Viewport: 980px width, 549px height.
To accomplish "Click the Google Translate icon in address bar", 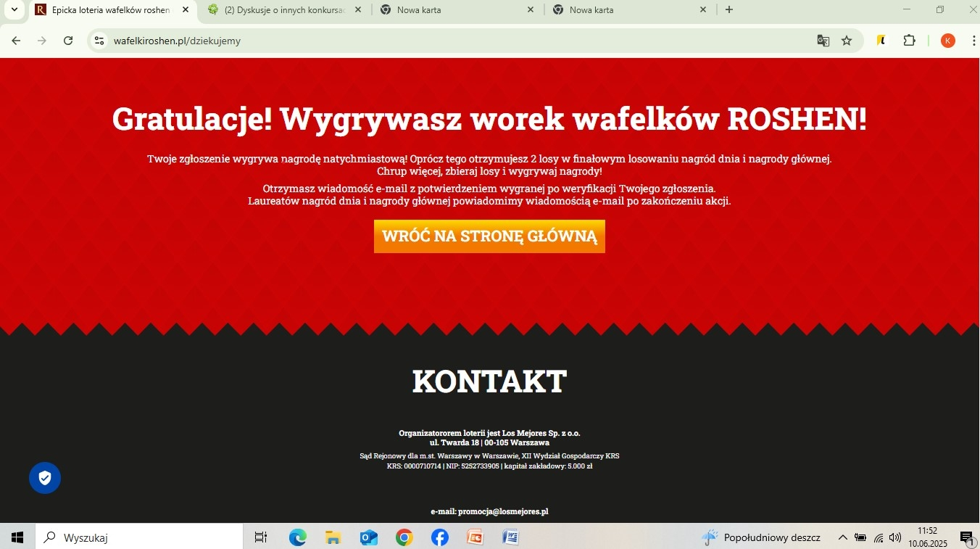I will [x=823, y=41].
